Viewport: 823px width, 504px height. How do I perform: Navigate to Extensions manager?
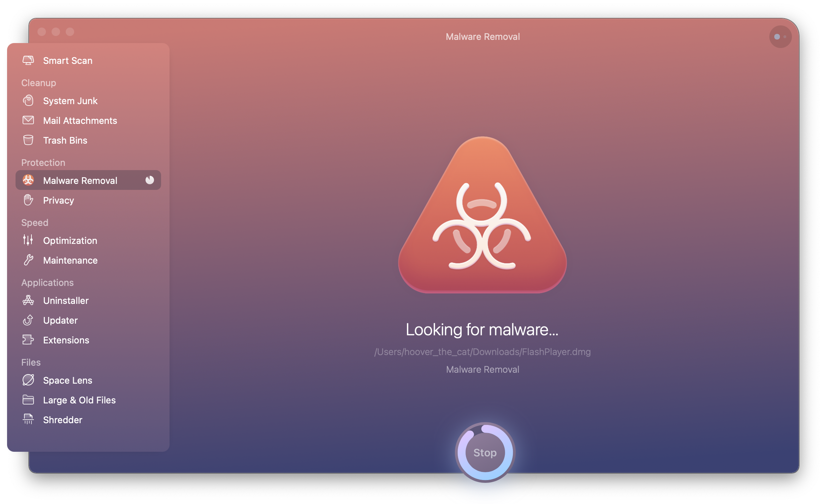click(x=66, y=340)
